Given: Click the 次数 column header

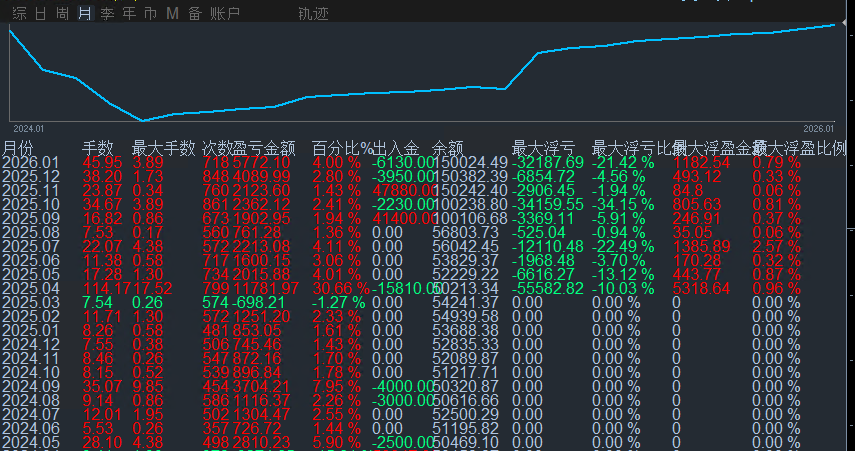Looking at the screenshot, I should pyautogui.click(x=217, y=148).
